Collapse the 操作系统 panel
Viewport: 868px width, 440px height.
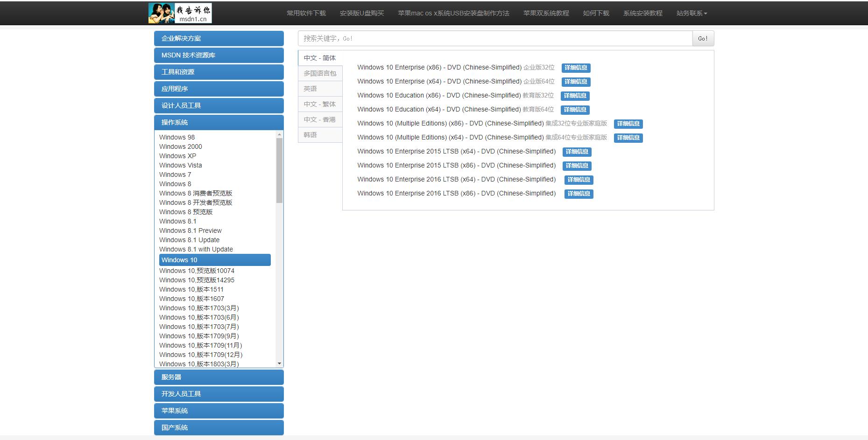tap(219, 122)
